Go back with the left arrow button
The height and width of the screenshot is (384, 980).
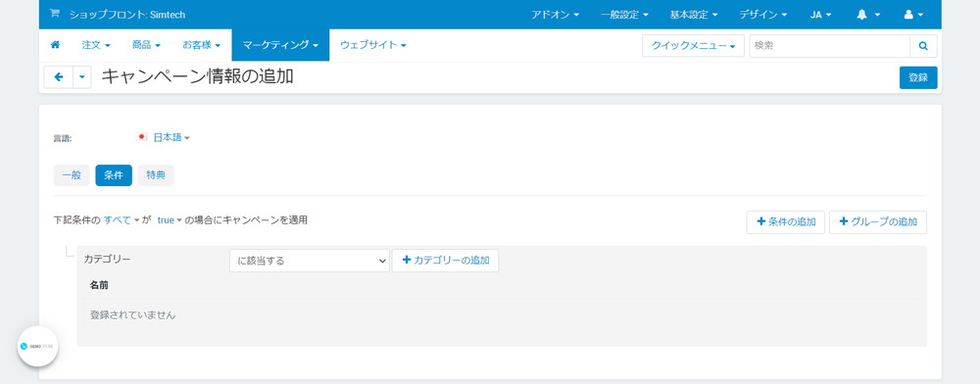tap(59, 76)
